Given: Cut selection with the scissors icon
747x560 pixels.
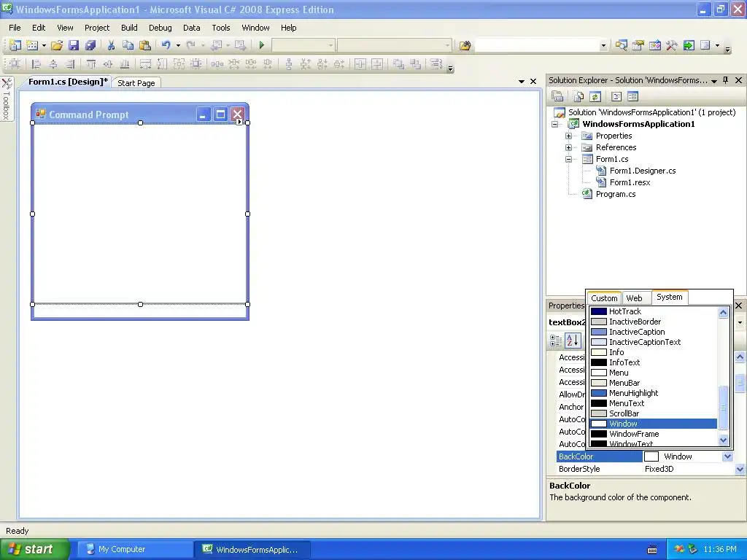Looking at the screenshot, I should pyautogui.click(x=111, y=45).
